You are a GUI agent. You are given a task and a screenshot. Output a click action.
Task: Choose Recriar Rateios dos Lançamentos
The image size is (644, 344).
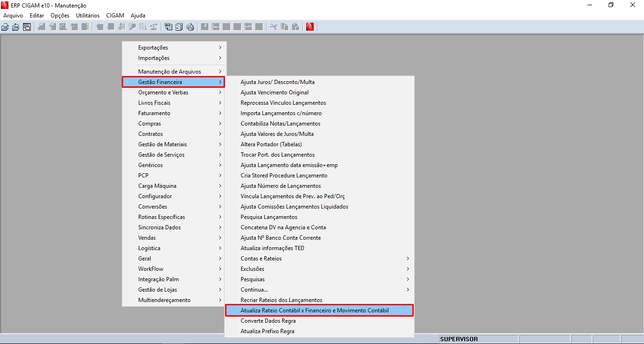[x=319, y=300]
